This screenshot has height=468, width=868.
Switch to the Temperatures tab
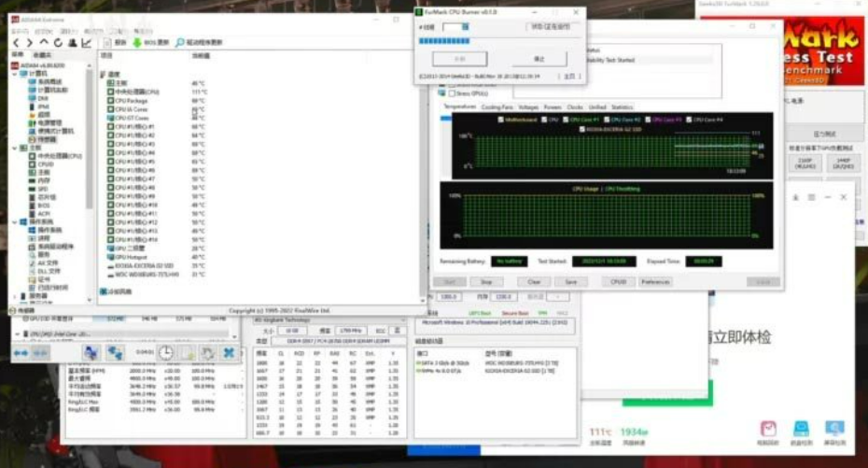pos(459,106)
